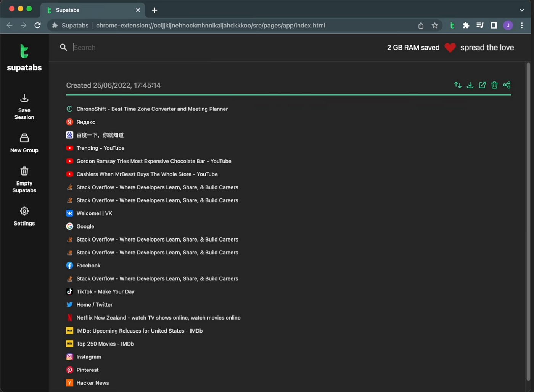Click the supatabs logo in sidebar
This screenshot has width=534, height=392.
(24, 58)
